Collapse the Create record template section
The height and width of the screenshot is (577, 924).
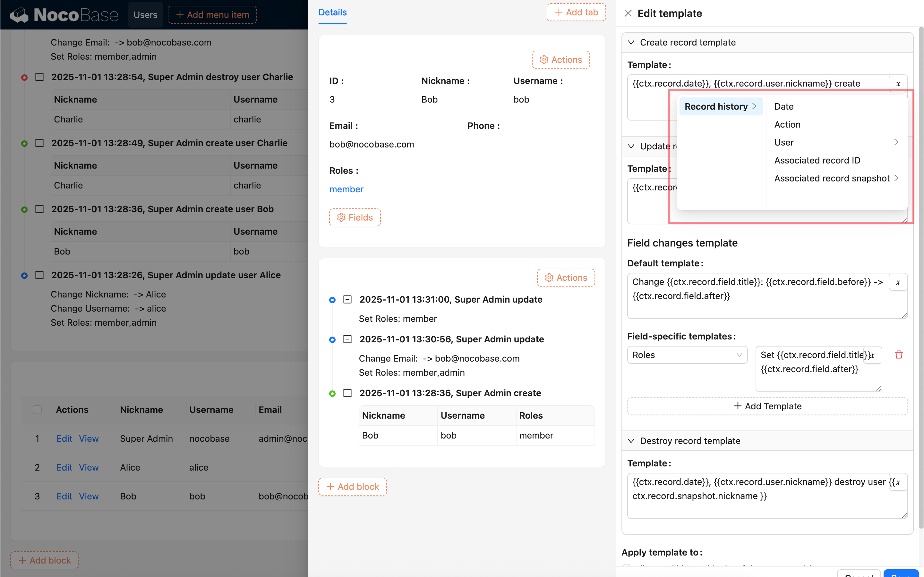(x=631, y=42)
